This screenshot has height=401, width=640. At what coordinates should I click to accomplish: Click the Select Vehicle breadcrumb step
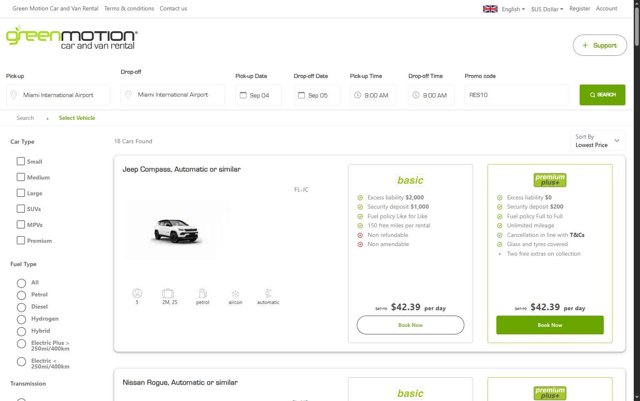[x=77, y=118]
